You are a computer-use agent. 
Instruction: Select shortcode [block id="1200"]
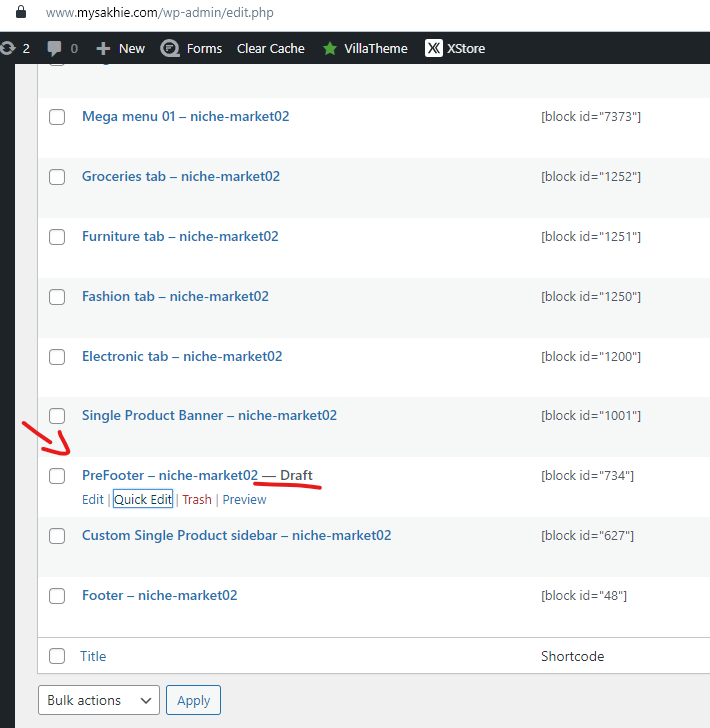click(x=591, y=356)
